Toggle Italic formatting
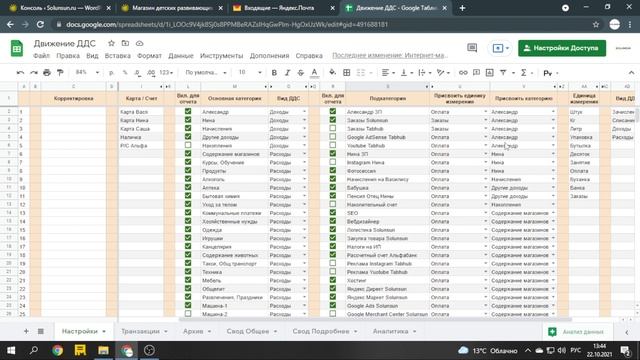 (x=287, y=73)
